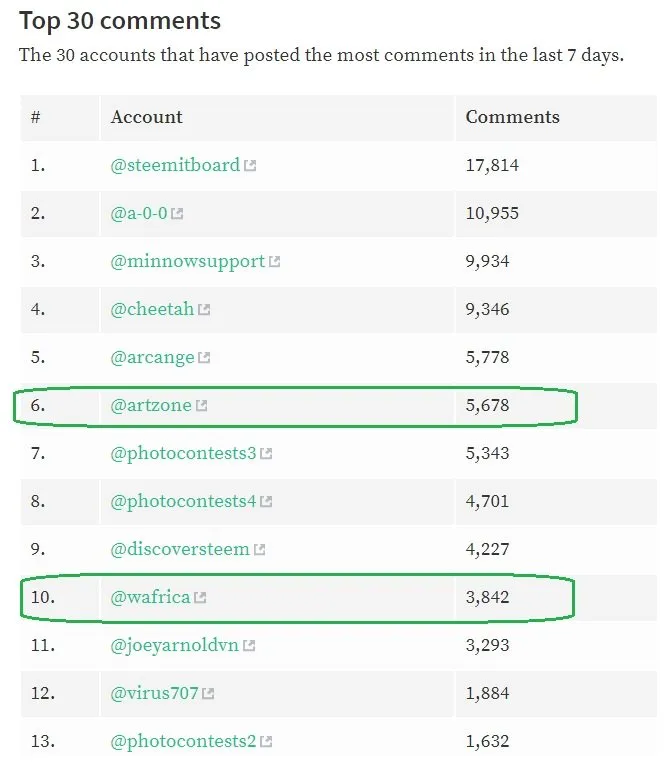The image size is (671, 762).
Task: Open the @joeyarnoldvn account link
Action: pos(174,646)
